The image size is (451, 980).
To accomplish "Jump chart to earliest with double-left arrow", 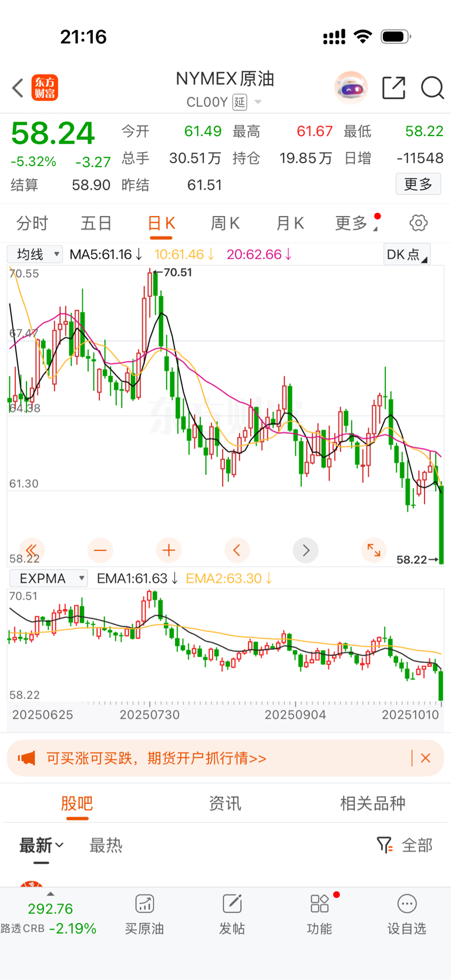I will [32, 550].
